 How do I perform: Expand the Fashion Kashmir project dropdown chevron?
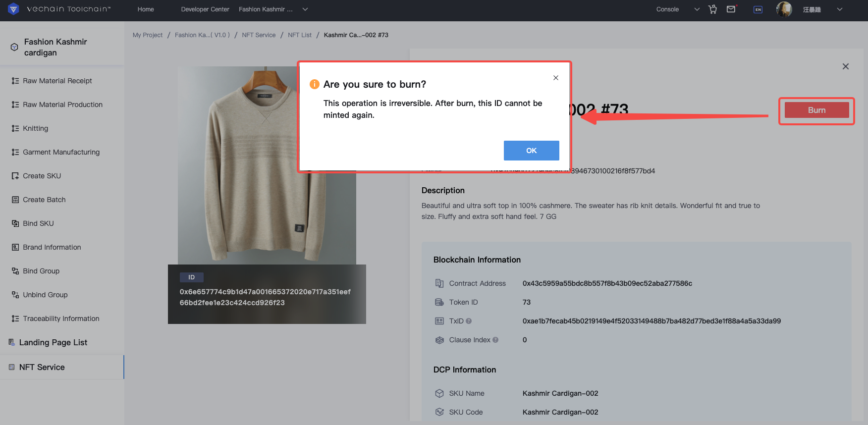[x=305, y=9]
